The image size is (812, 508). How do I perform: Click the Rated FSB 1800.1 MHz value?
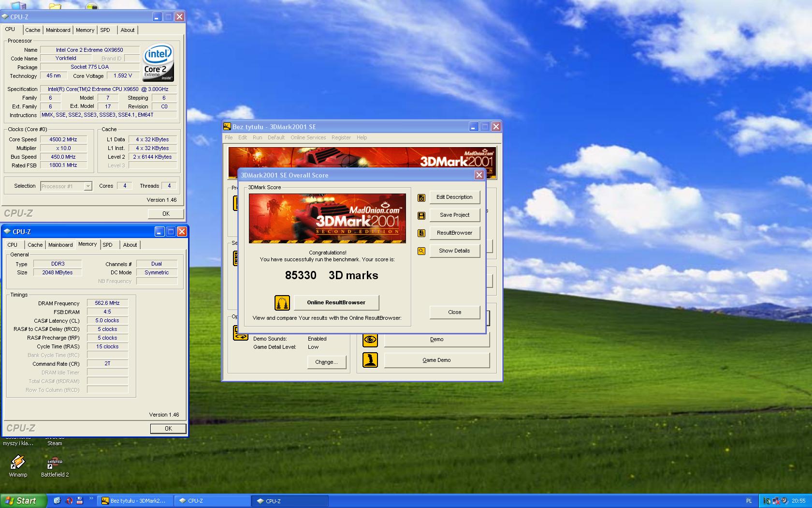point(63,165)
